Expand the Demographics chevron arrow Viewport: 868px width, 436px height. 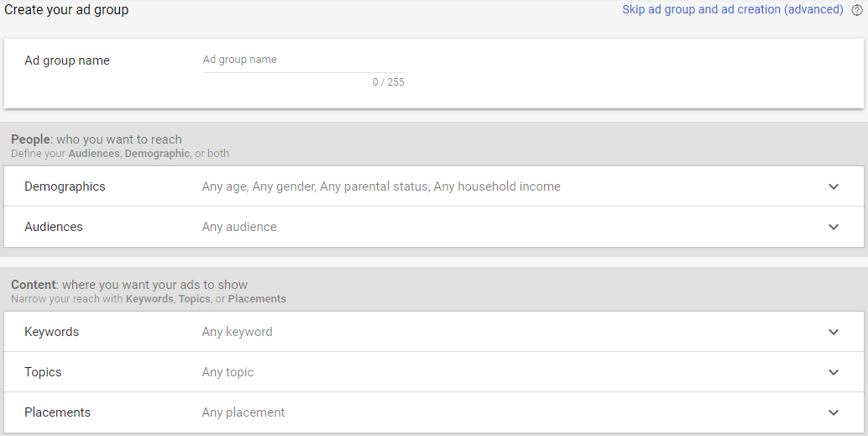[834, 186]
